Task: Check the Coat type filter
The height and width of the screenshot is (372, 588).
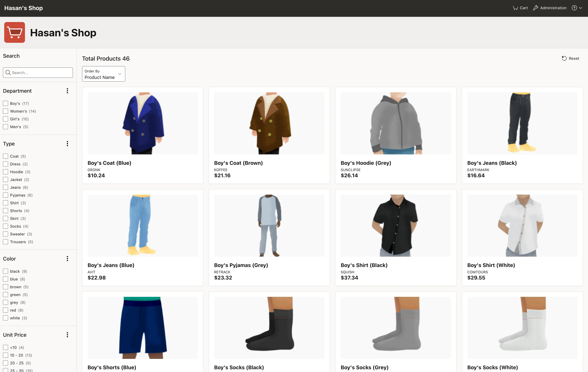Action: 6,156
